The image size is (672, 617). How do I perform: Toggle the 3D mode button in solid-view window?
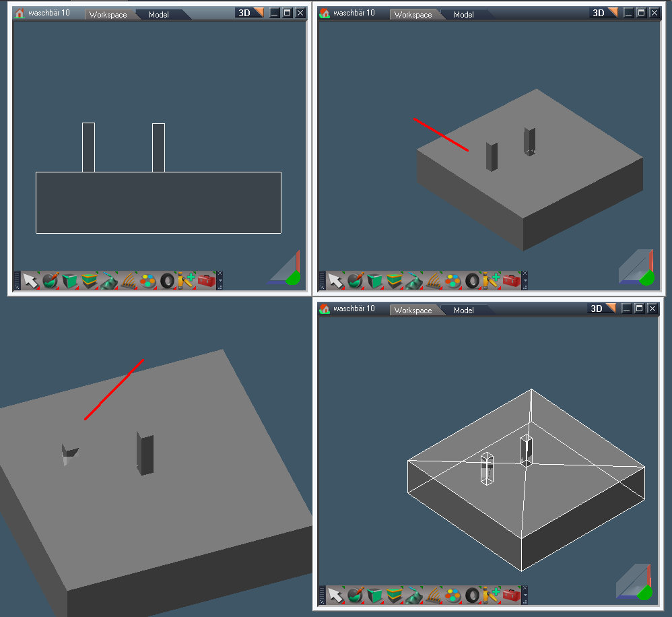tap(602, 13)
